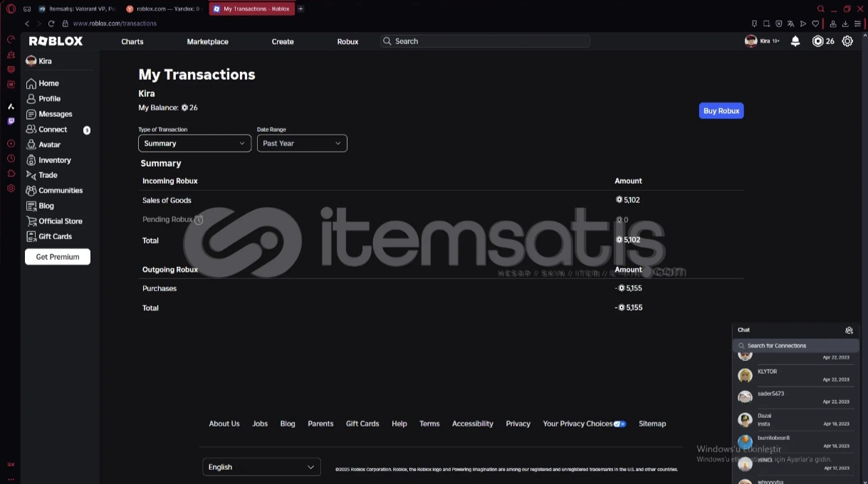Open the Robux menu in the header

coord(347,41)
